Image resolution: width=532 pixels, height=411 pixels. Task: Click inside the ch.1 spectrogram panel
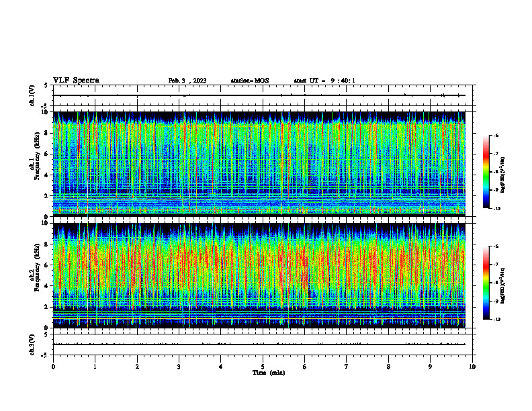[259, 164]
